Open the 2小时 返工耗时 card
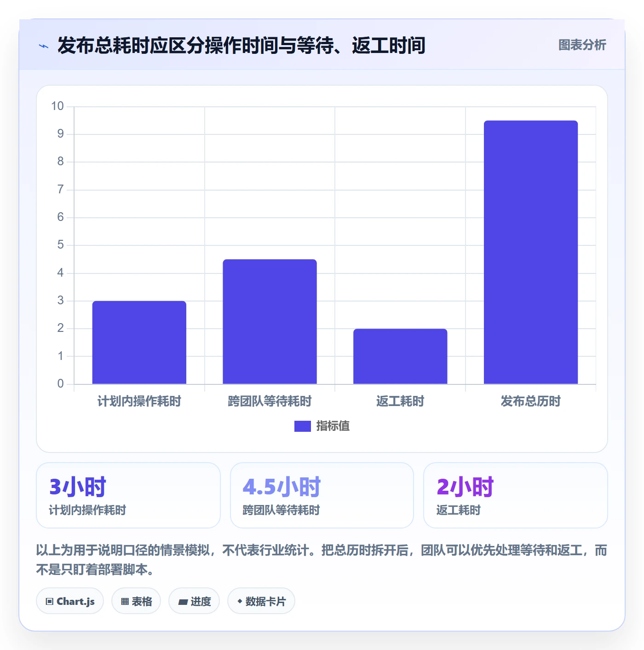 tap(516, 495)
